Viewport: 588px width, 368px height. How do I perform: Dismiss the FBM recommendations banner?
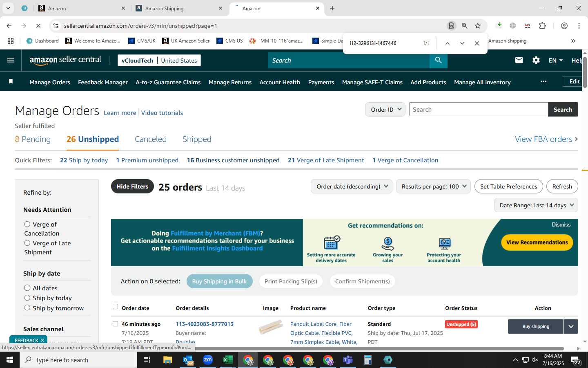(561, 224)
